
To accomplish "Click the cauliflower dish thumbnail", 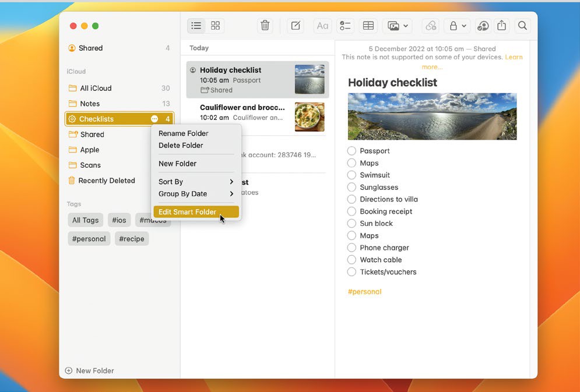I will tap(310, 117).
